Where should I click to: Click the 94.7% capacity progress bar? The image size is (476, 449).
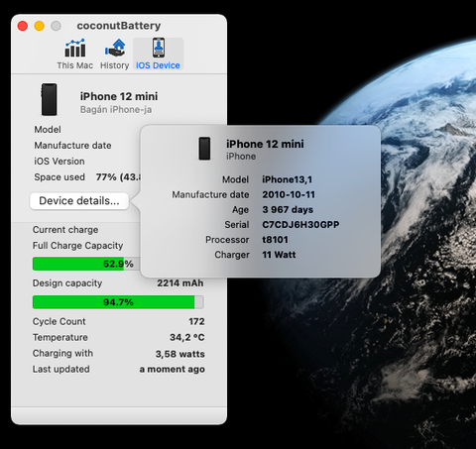pyautogui.click(x=118, y=302)
